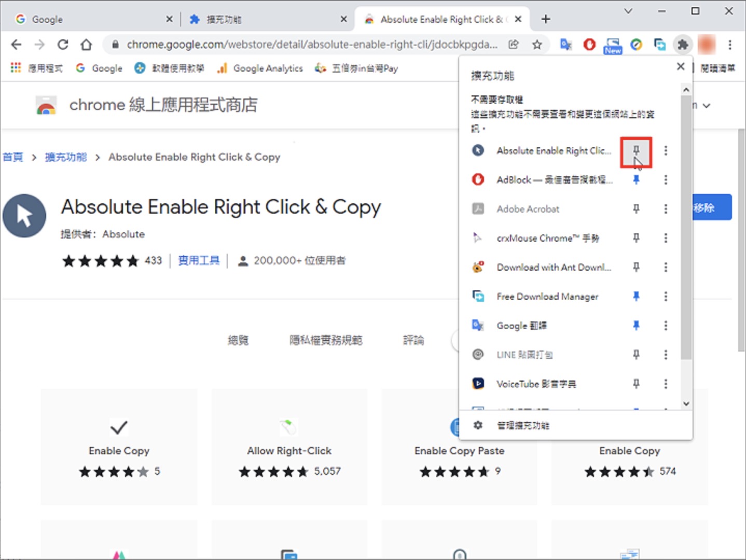The width and height of the screenshot is (746, 560).
Task: Go back to previous page
Action: (x=16, y=45)
